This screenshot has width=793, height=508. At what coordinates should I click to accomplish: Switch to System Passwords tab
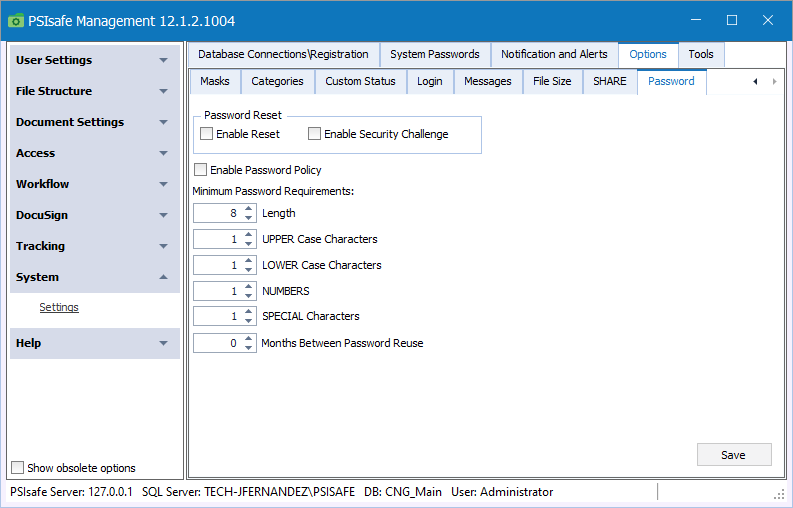click(x=435, y=54)
